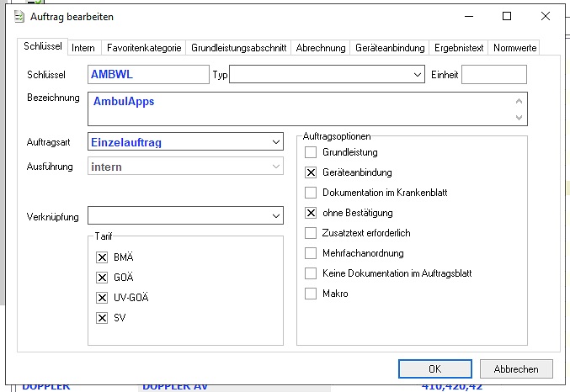
Task: Enable the Grundleistung checkbox
Action: coord(311,152)
